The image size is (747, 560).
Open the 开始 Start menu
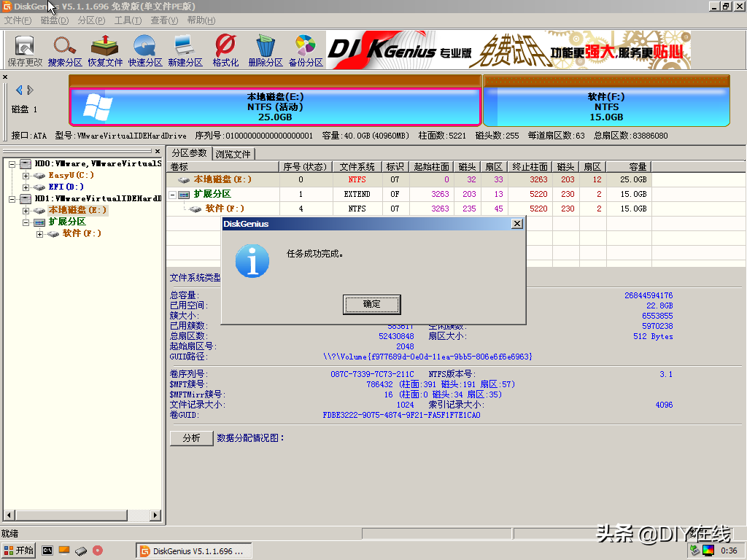click(19, 551)
